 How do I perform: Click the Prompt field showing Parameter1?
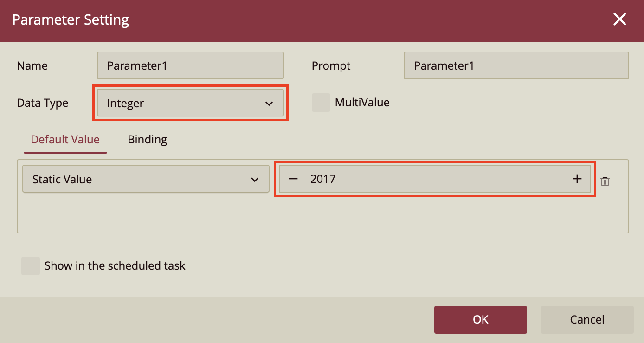(516, 65)
